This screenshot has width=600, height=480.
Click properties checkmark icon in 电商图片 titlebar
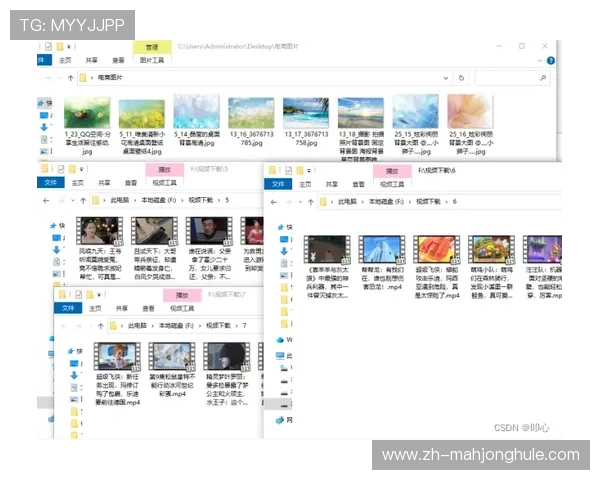click(x=48, y=47)
